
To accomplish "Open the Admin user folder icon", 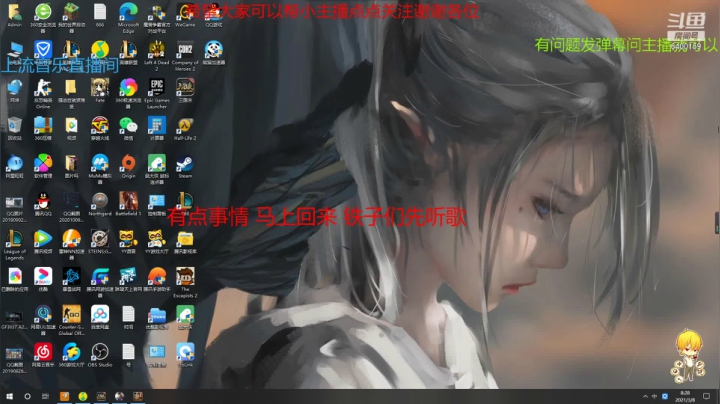I will (x=14, y=12).
